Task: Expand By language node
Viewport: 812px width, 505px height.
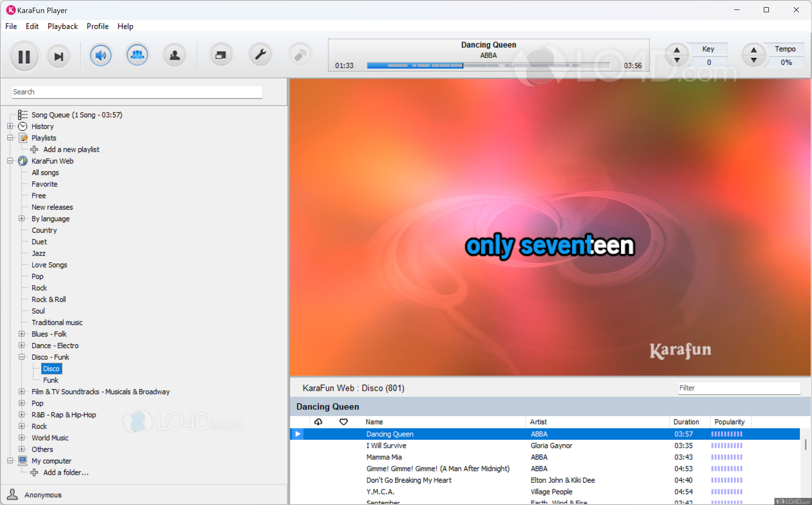Action: [x=22, y=218]
